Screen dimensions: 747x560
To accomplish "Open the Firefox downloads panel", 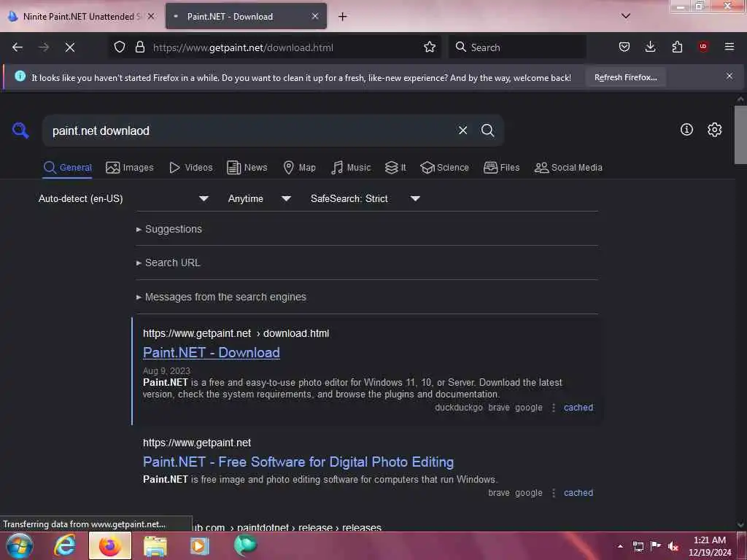I will (650, 47).
